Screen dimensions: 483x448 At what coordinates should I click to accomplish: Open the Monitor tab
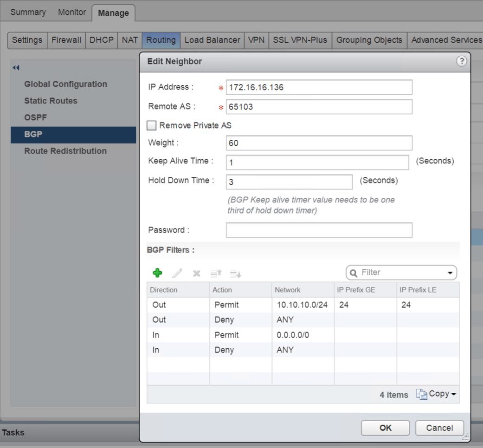tap(72, 12)
